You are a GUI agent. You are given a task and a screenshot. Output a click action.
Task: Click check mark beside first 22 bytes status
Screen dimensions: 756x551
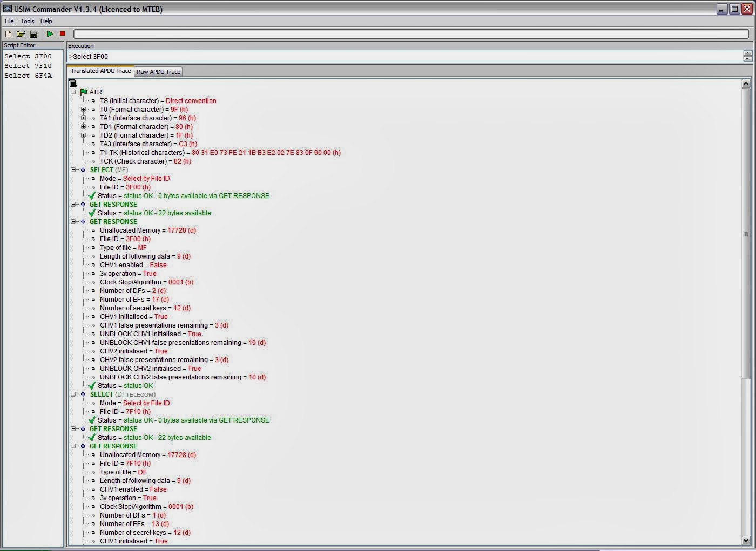[x=92, y=213]
